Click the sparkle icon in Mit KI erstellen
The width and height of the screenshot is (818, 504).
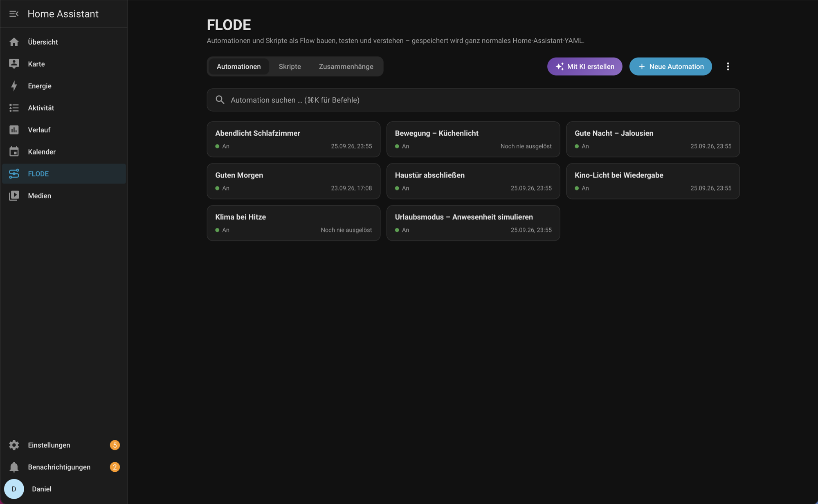[560, 67]
